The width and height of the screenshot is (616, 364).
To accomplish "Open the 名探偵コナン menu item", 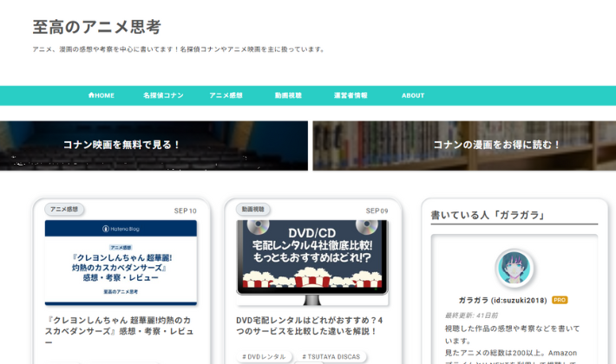I will pos(163,95).
